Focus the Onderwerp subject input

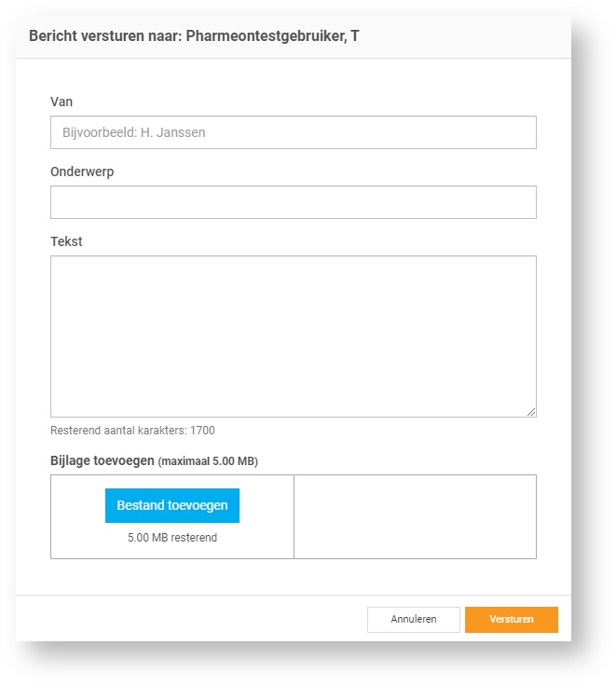293,202
